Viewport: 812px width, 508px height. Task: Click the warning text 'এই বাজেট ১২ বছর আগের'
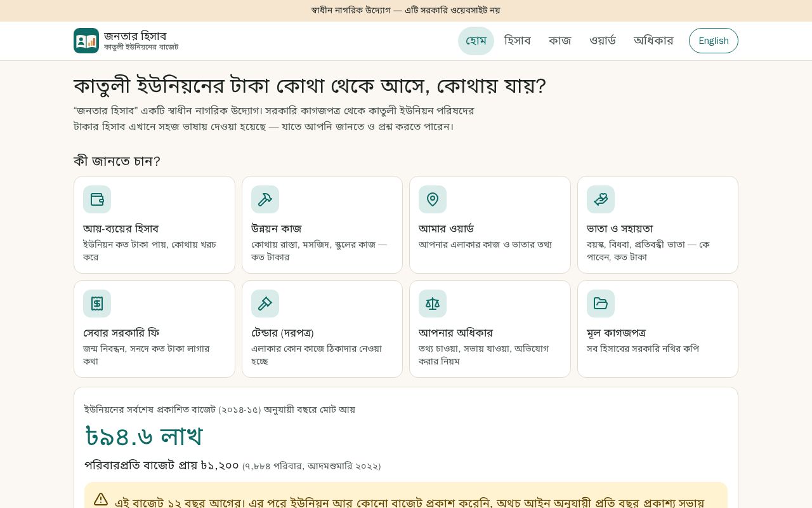[180, 503]
